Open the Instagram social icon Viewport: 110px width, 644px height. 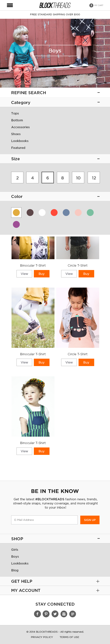tap(64, 614)
